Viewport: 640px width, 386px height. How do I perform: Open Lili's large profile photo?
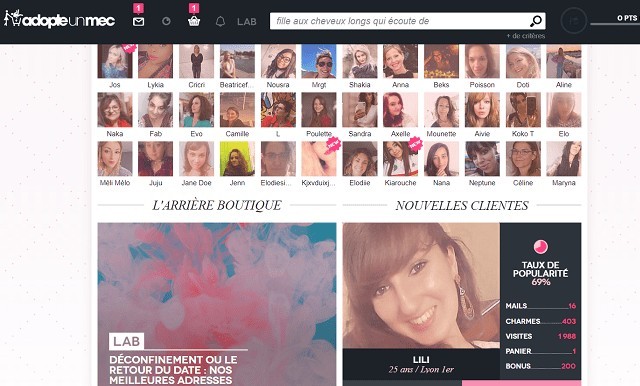(x=421, y=285)
